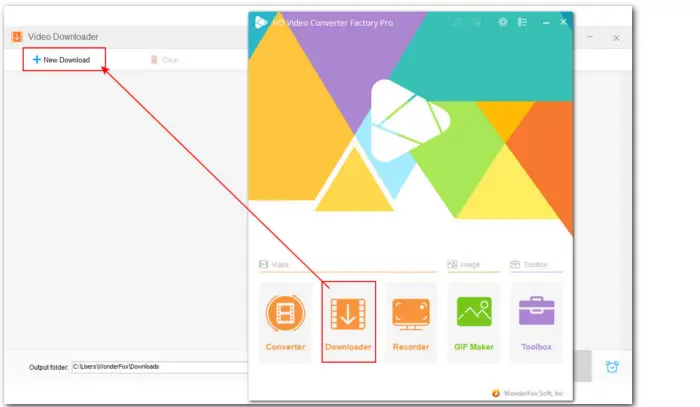The height and width of the screenshot is (407, 700).
Task: Open the menu list icon in title bar
Action: tap(522, 22)
